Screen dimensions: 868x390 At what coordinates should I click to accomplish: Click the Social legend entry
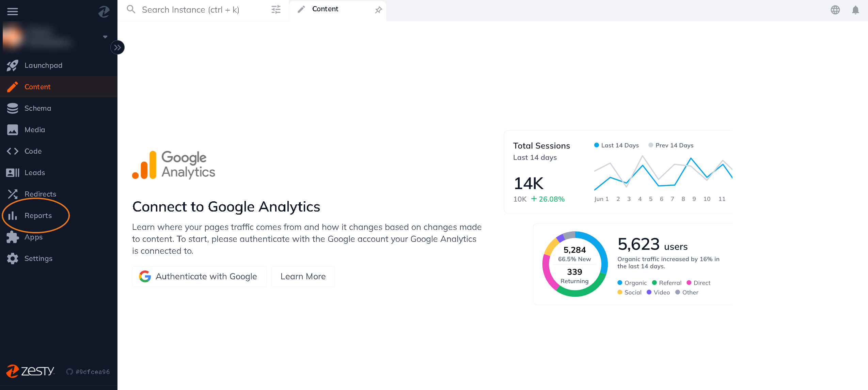point(629,292)
